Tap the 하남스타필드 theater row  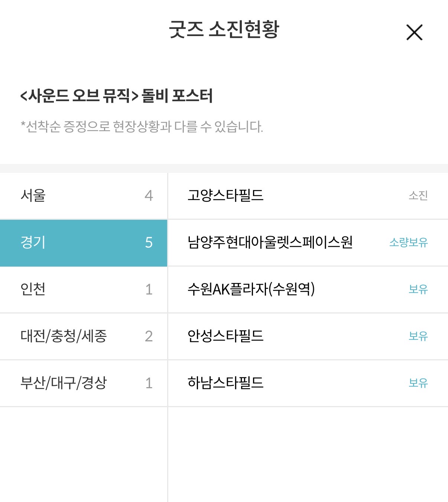(308, 383)
